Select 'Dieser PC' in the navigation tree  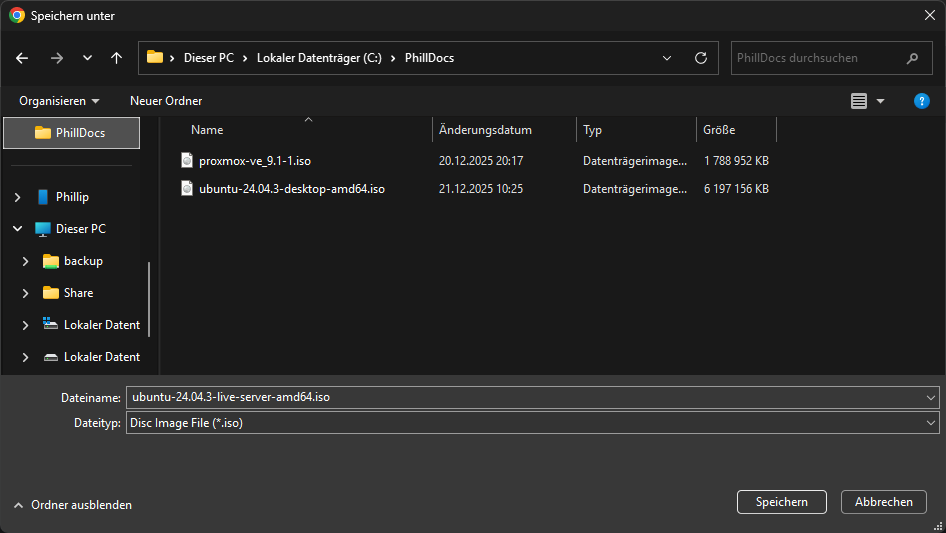[x=81, y=229]
